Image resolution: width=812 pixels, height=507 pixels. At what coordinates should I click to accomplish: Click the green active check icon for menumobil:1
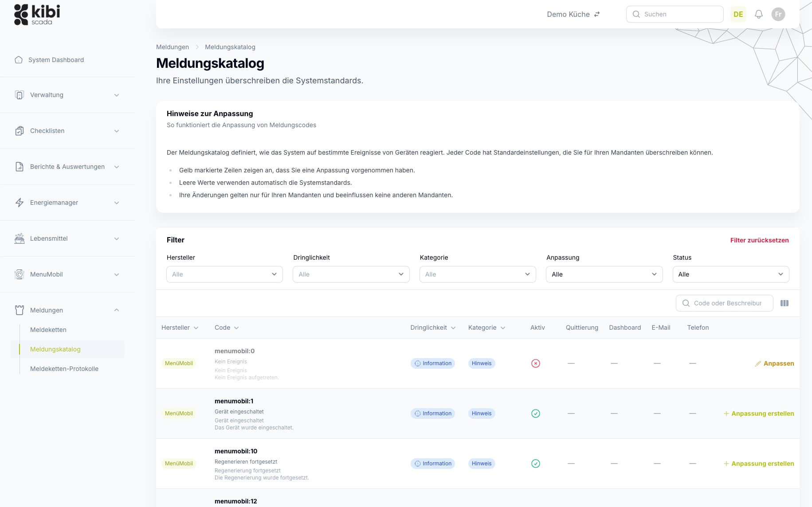[536, 413]
